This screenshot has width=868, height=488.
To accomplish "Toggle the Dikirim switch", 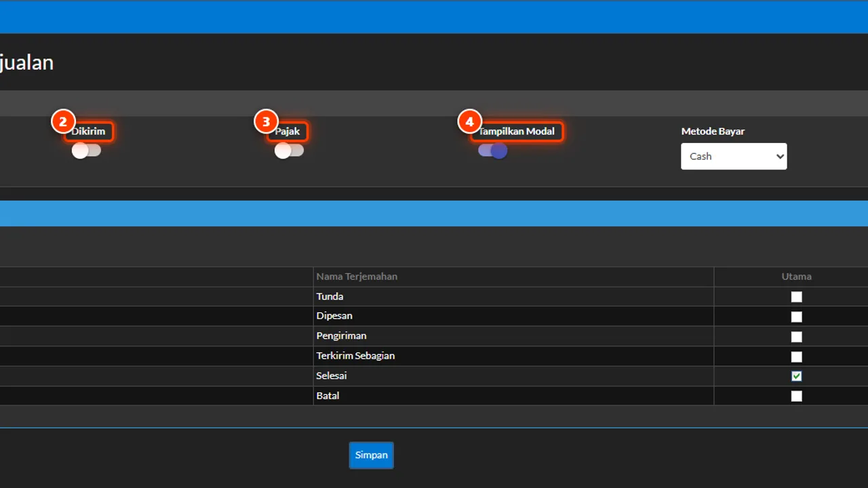I will coord(87,150).
